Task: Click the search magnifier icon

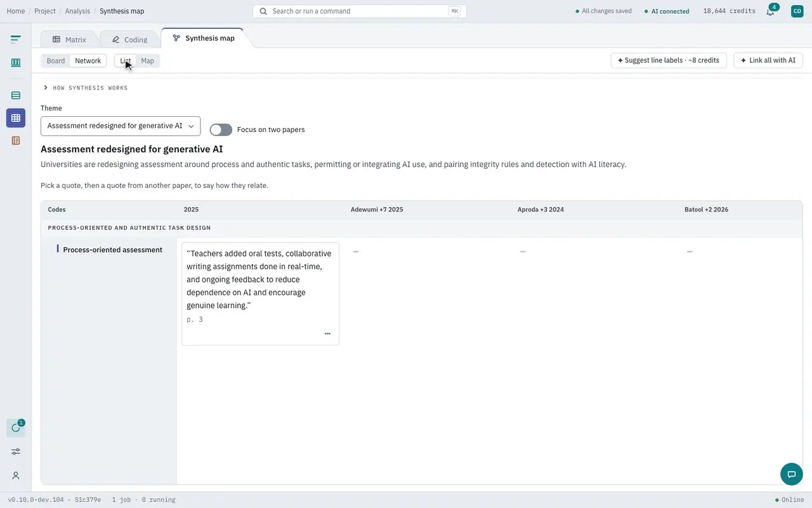Action: (263, 11)
